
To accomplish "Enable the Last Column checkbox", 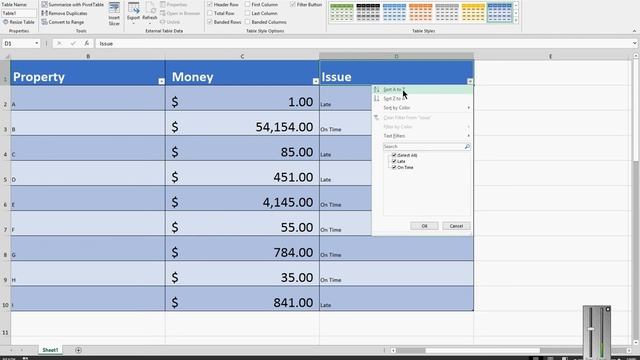I will tap(248, 13).
